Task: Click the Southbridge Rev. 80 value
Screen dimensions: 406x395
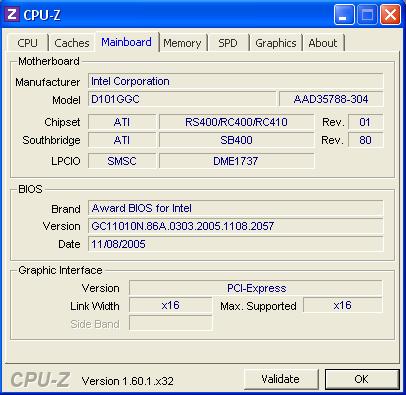Action: [366, 140]
